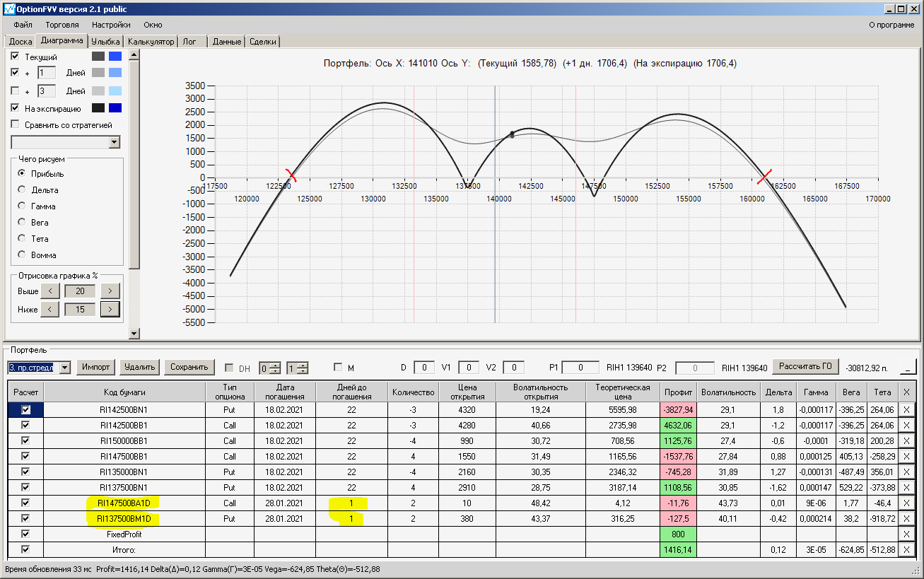Select the Дельта radio button

22,190
